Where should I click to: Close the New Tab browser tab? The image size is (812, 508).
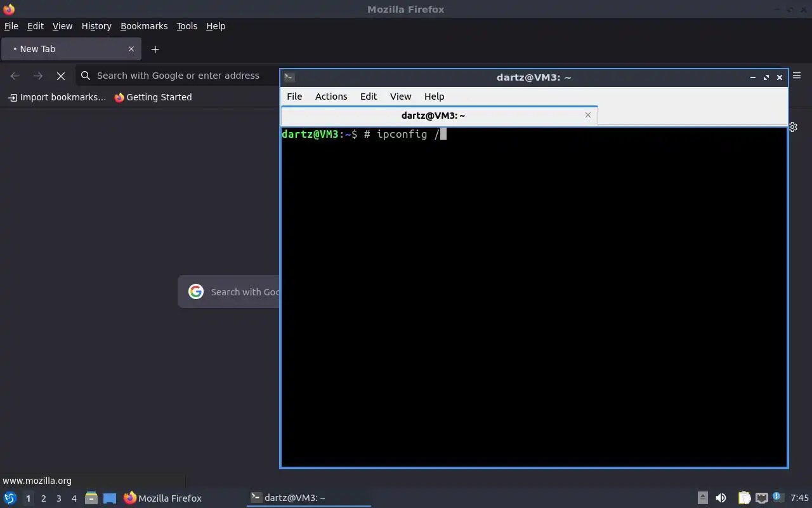point(131,49)
